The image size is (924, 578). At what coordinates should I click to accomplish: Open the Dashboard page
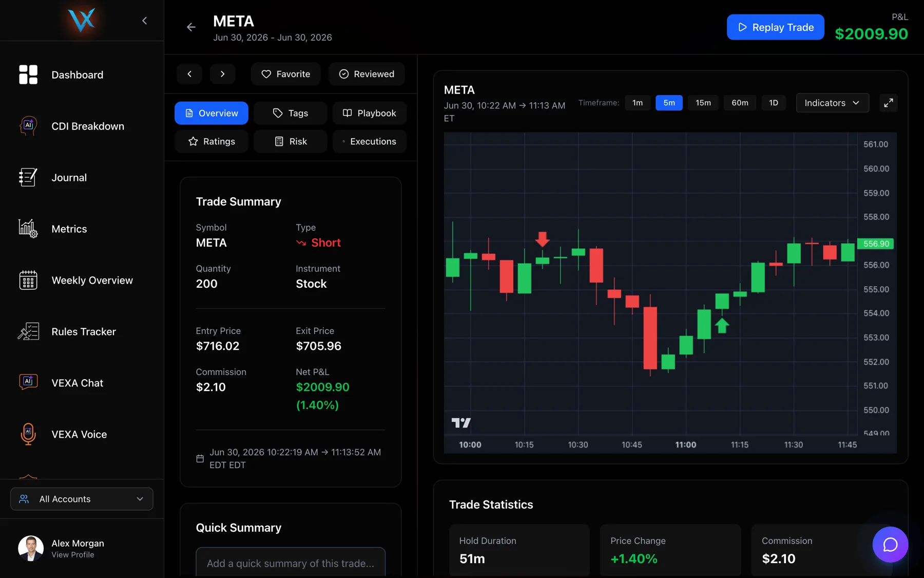77,74
